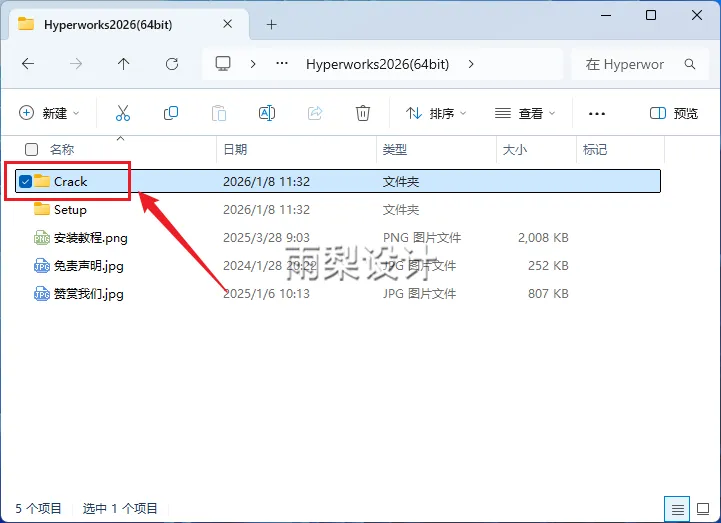
Task: Click the Share icon in toolbar
Action: (315, 113)
